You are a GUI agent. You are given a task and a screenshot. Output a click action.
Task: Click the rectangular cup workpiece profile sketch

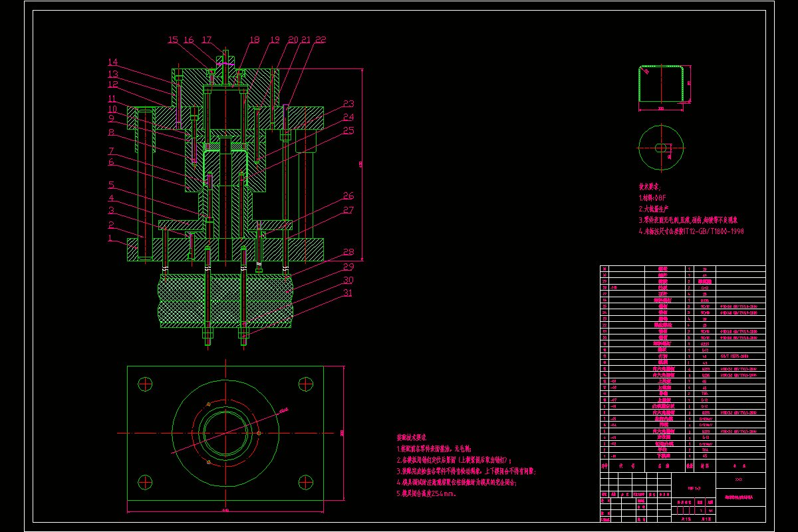click(662, 84)
